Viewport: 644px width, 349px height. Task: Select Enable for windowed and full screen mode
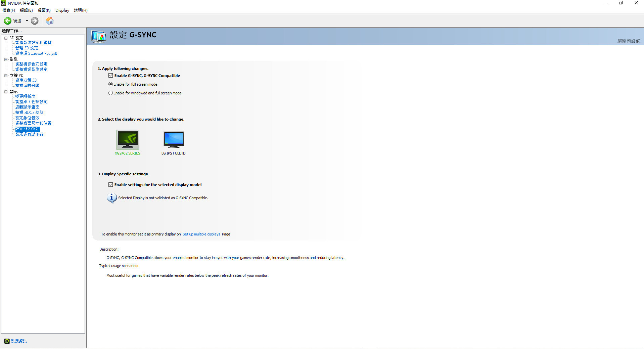pos(110,93)
